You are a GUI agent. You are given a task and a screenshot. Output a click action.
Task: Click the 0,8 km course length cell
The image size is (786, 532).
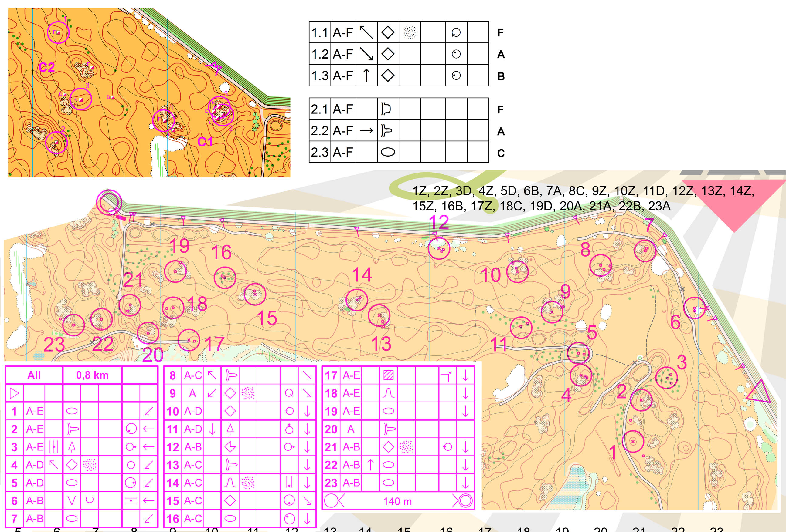tap(92, 375)
